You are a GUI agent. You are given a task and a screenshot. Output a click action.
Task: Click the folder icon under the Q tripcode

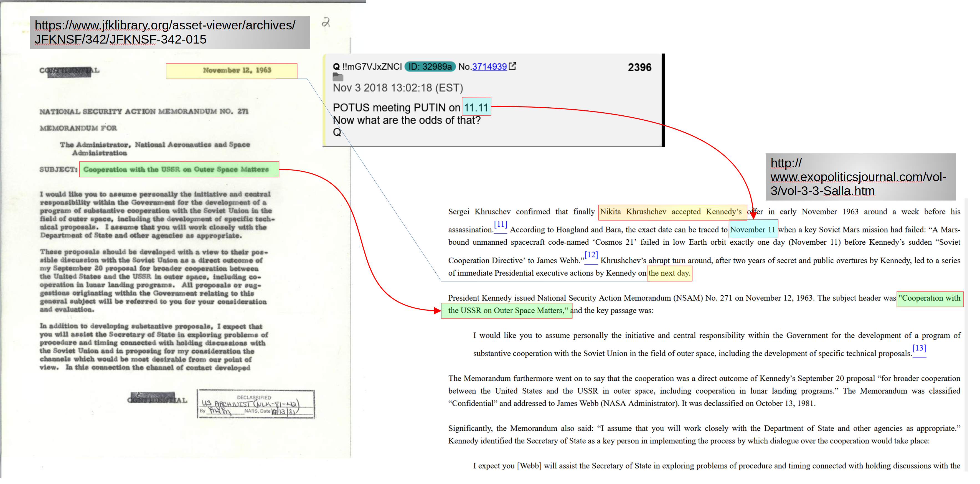[338, 77]
